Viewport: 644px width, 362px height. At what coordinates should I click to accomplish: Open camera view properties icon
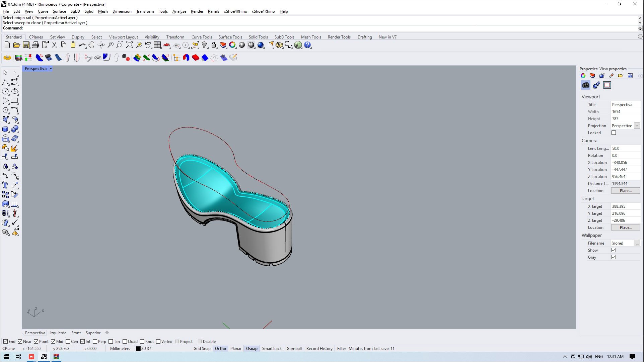(585, 85)
